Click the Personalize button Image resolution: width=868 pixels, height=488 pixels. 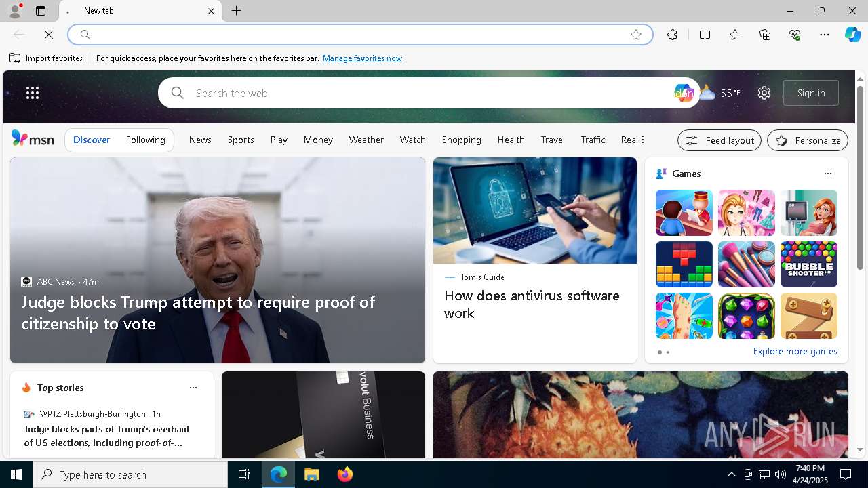point(808,140)
